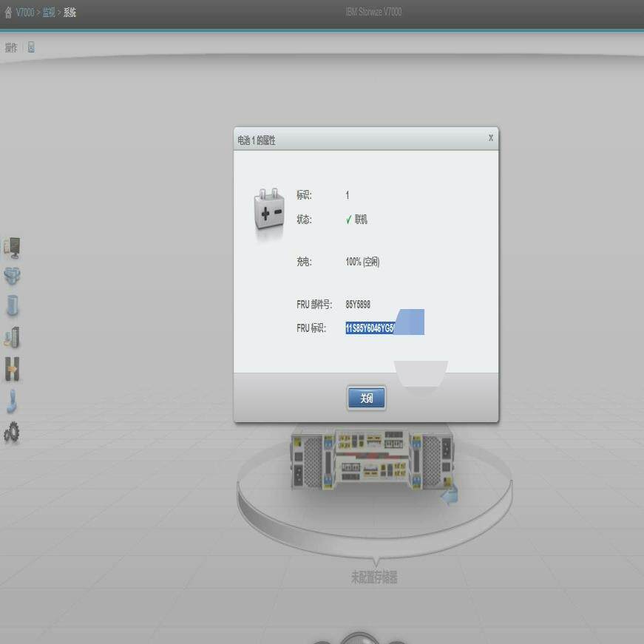
Task: Open Copy Services sidebar icon
Action: pyautogui.click(x=12, y=369)
